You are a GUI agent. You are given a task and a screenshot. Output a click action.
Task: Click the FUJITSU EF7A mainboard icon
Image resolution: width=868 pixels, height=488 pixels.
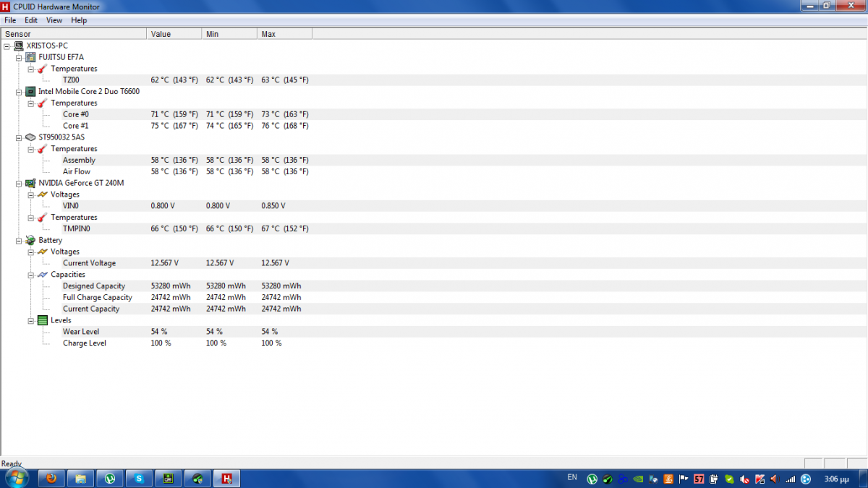(x=31, y=57)
